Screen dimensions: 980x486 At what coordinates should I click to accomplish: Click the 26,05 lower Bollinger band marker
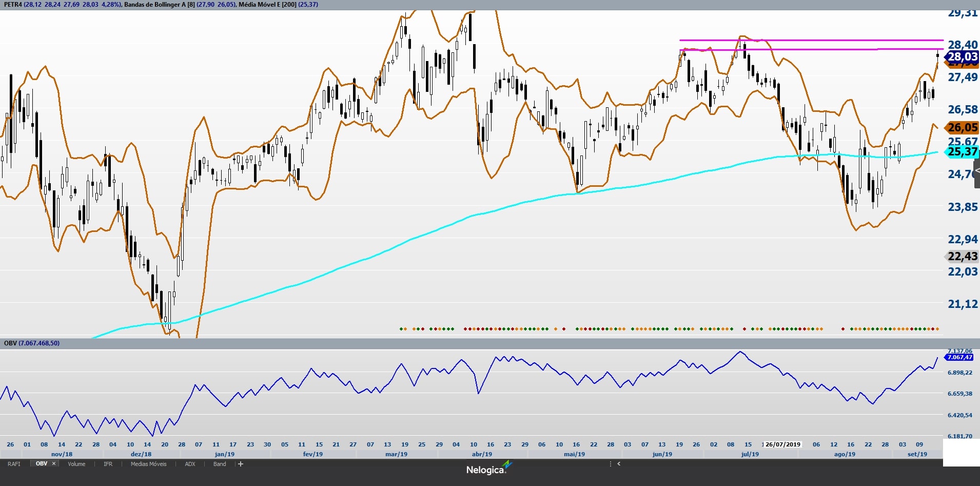[962, 127]
